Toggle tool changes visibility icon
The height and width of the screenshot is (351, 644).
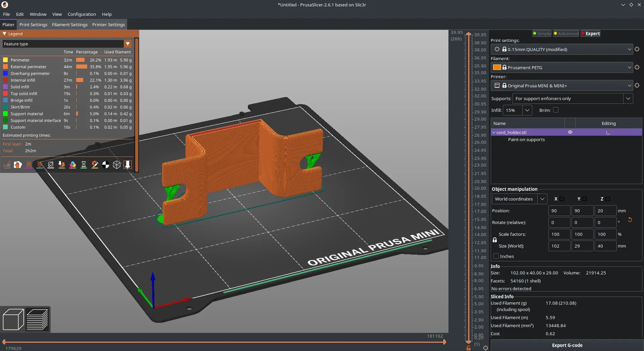click(62, 165)
